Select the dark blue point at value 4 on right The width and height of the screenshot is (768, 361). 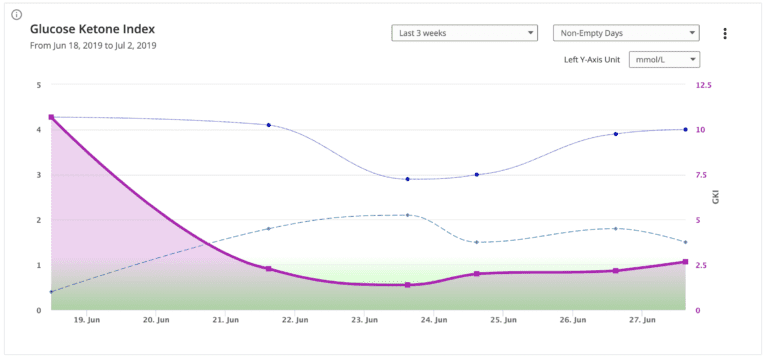point(685,129)
